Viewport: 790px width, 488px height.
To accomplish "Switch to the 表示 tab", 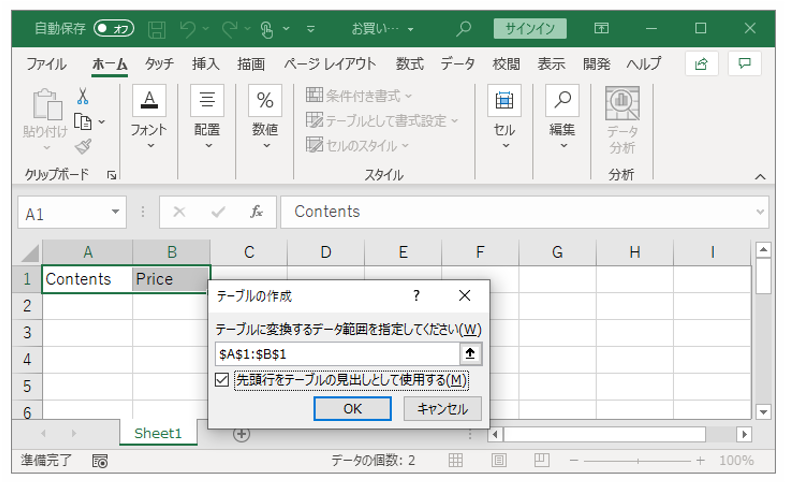I will (x=551, y=64).
